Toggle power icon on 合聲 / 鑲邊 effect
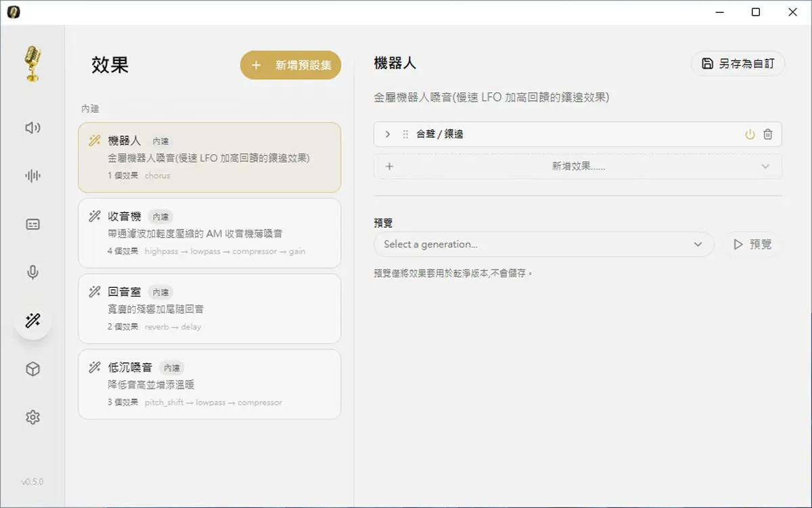The width and height of the screenshot is (812, 508). click(x=750, y=134)
